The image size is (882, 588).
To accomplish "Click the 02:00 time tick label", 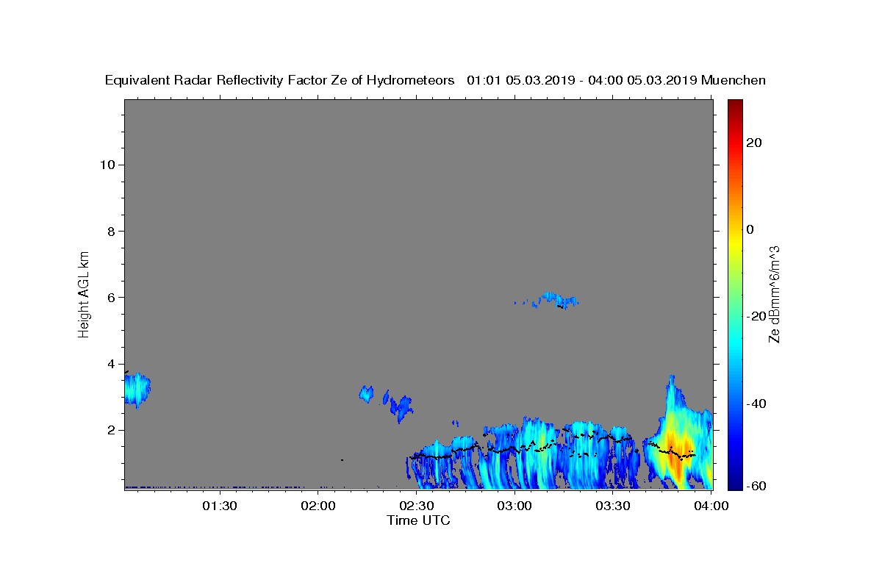I will coord(319,506).
